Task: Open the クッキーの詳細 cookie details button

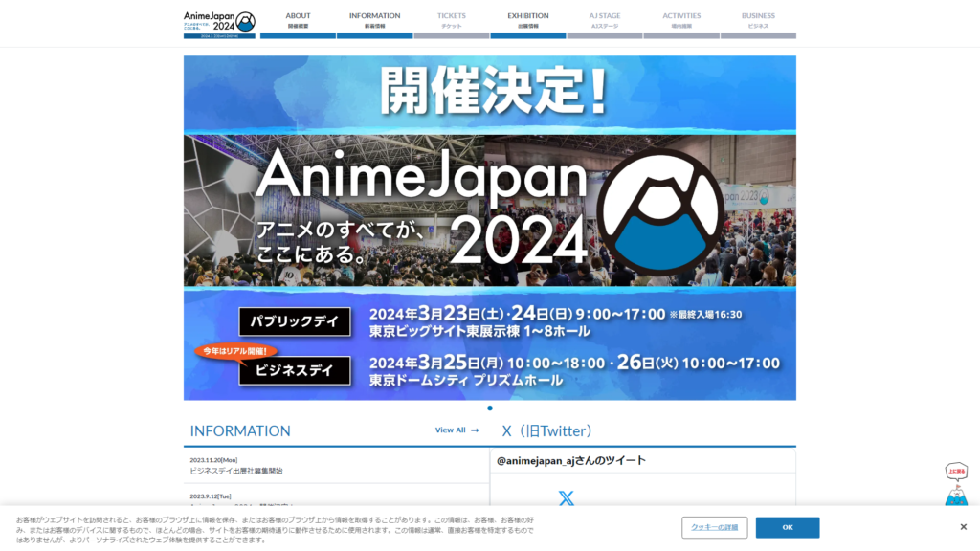Action: [x=714, y=527]
